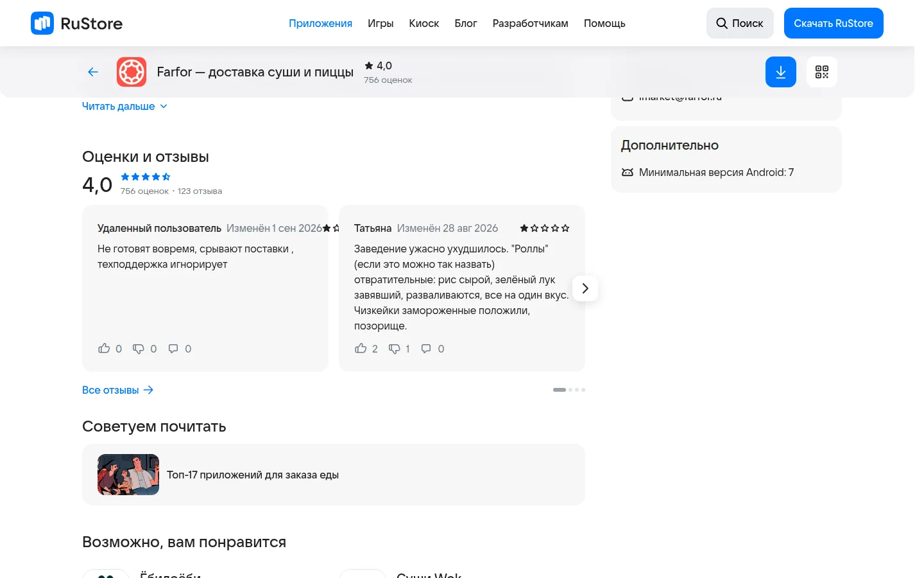Show next reviews with the right chevron
The image size is (924, 578).
point(585,288)
